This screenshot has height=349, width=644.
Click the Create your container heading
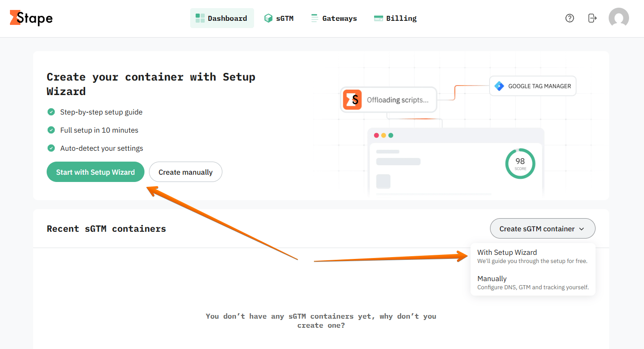[151, 84]
